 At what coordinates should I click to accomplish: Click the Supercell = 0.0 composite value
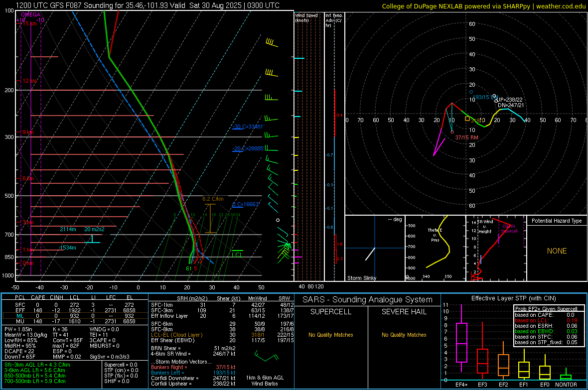(121, 365)
